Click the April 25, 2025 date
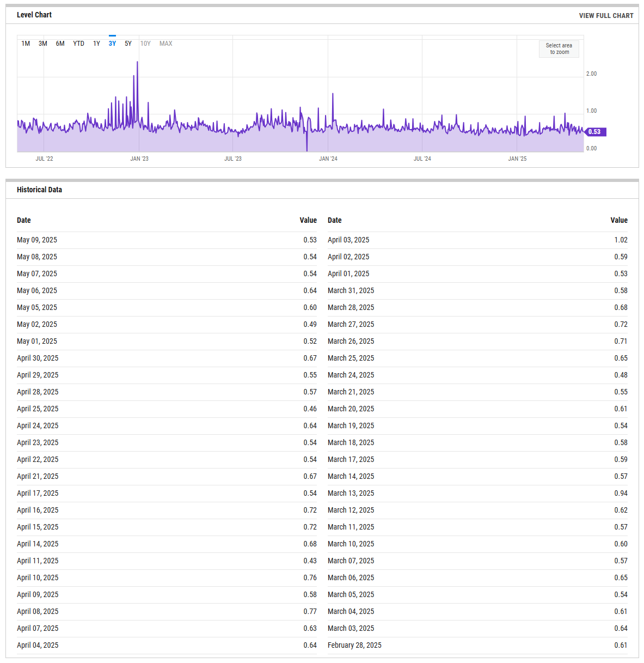 click(38, 409)
